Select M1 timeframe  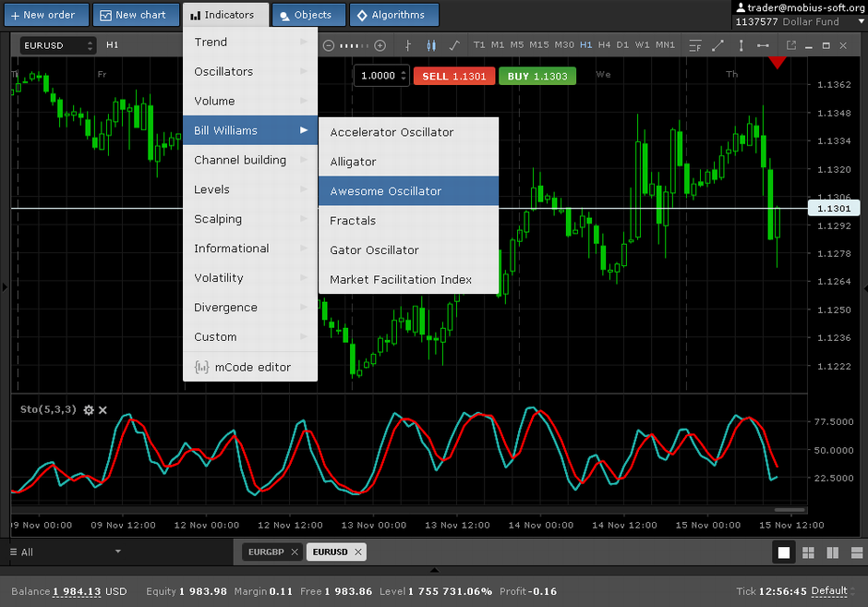point(498,45)
